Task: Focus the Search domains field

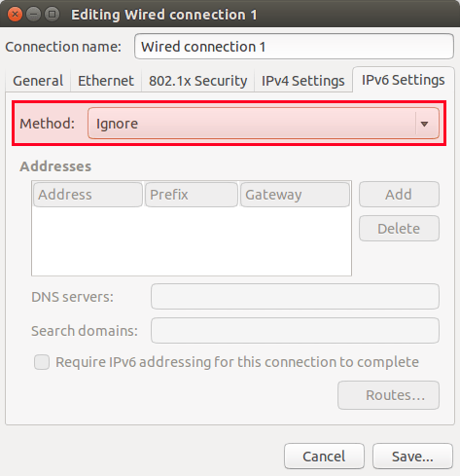Action: [x=295, y=331]
